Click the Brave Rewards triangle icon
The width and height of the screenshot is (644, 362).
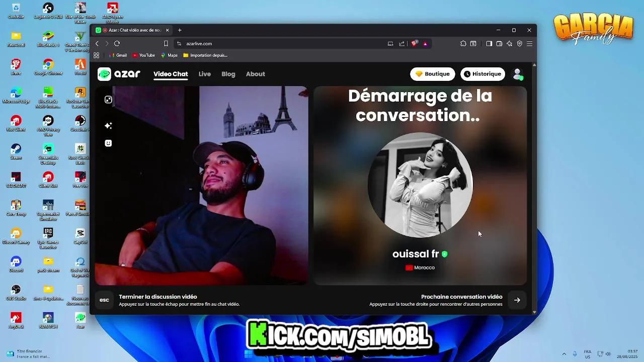(x=425, y=44)
